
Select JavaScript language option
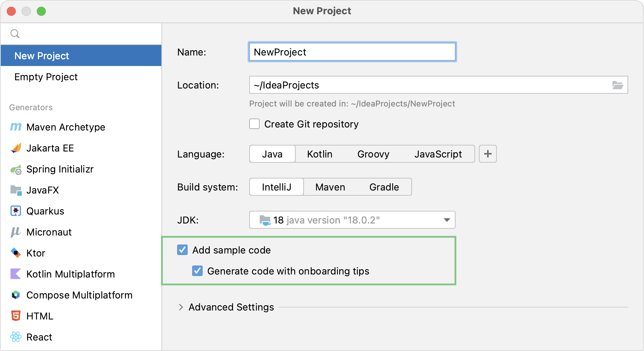pyautogui.click(x=438, y=154)
